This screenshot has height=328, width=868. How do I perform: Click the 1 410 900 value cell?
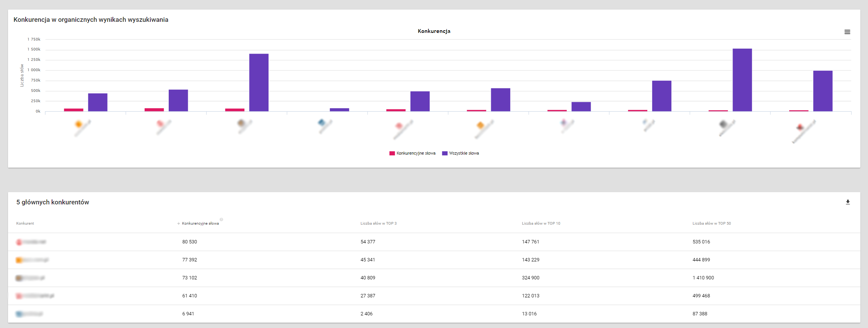(703, 278)
